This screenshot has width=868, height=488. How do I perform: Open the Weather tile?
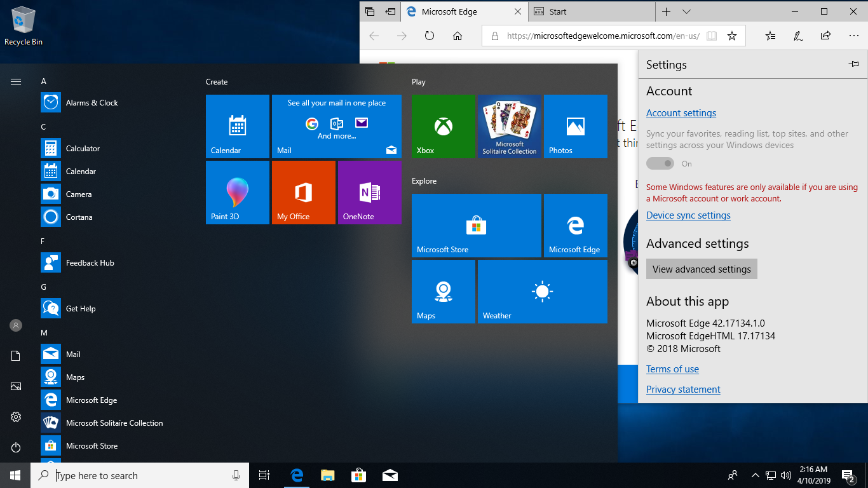click(x=543, y=292)
